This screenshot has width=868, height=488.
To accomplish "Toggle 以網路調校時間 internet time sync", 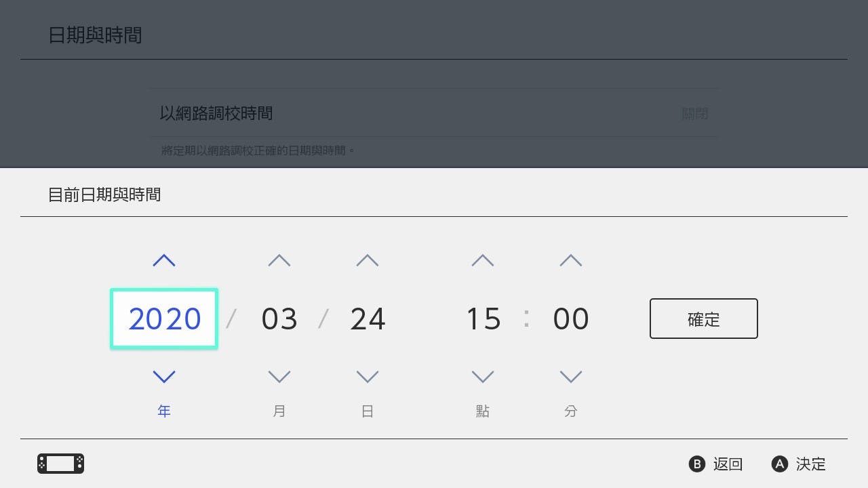I will 434,113.
